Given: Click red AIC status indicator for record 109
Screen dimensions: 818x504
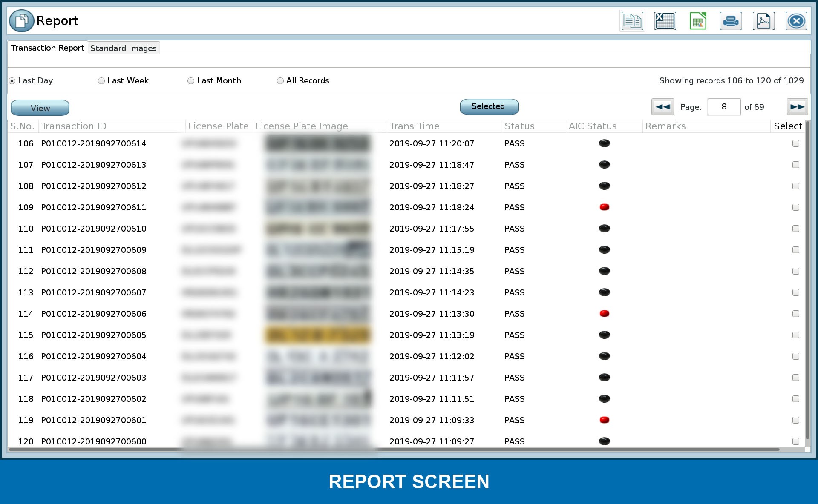Looking at the screenshot, I should click(604, 207).
